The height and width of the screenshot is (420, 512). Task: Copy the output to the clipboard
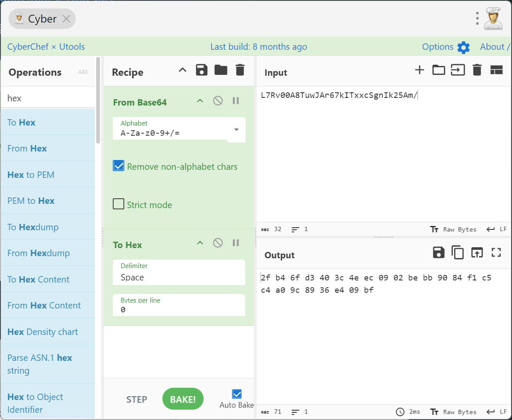458,253
